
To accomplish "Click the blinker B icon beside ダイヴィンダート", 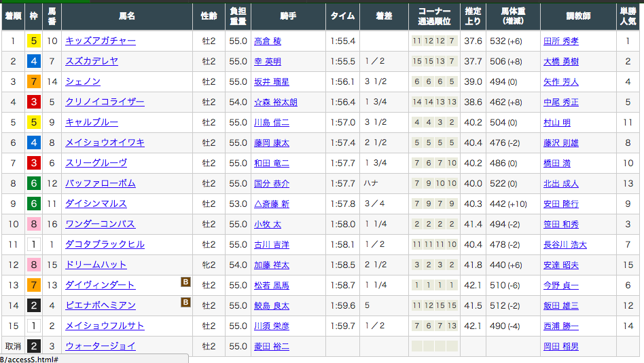I will click(x=185, y=282).
